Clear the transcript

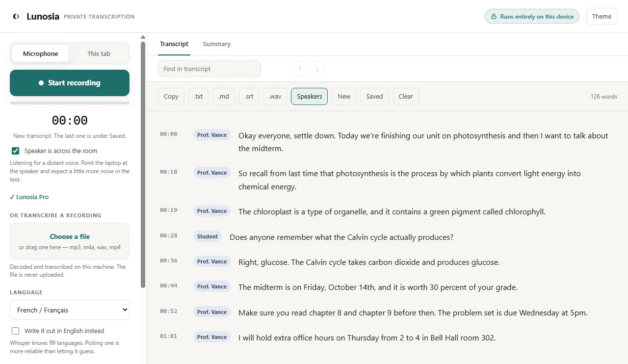click(406, 96)
